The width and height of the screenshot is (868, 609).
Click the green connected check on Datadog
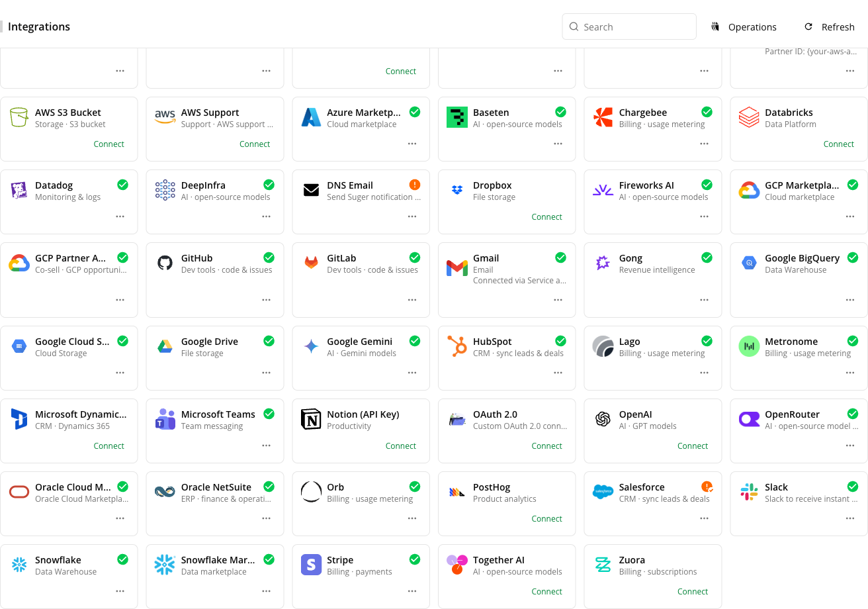[x=123, y=185]
